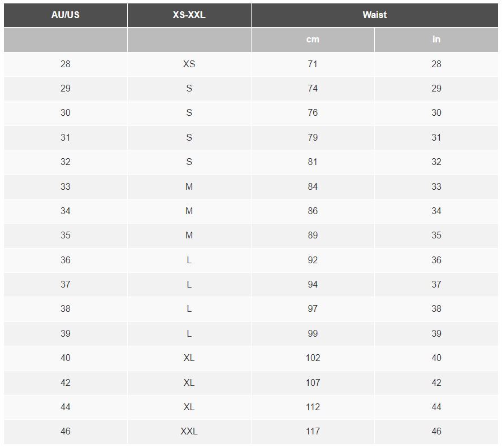Select the 99 cm waist cell

coord(313,333)
